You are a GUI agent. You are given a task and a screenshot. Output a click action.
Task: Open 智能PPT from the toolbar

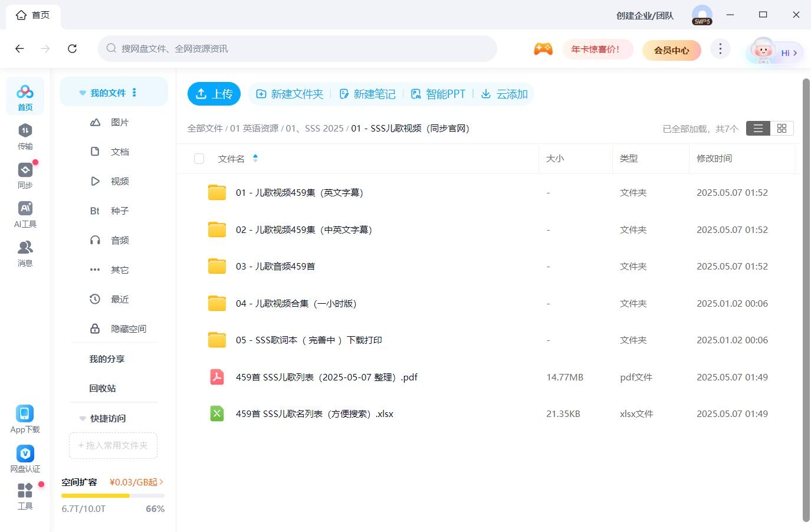[439, 94]
